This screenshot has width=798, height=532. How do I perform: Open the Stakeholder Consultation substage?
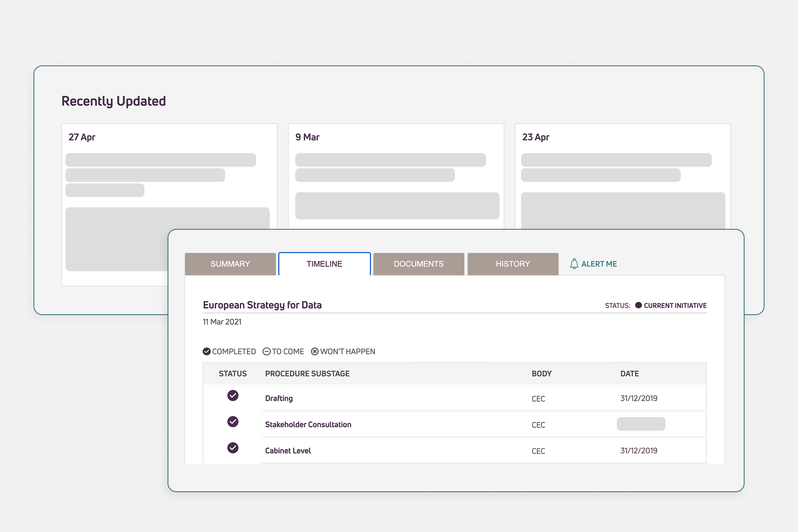point(308,425)
